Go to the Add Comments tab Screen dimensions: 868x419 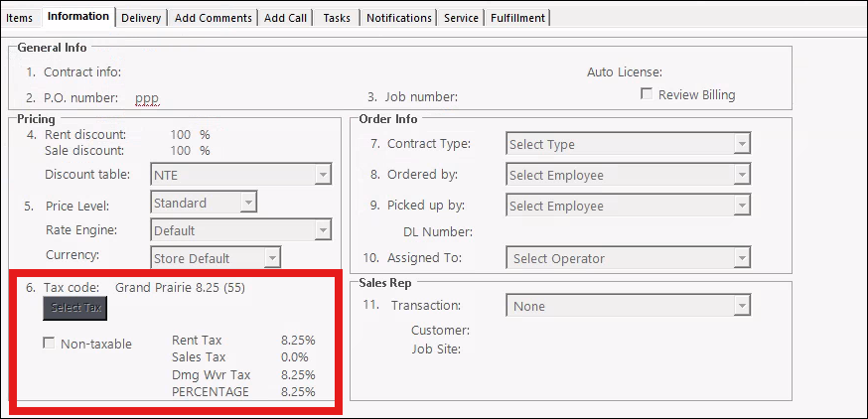point(213,18)
